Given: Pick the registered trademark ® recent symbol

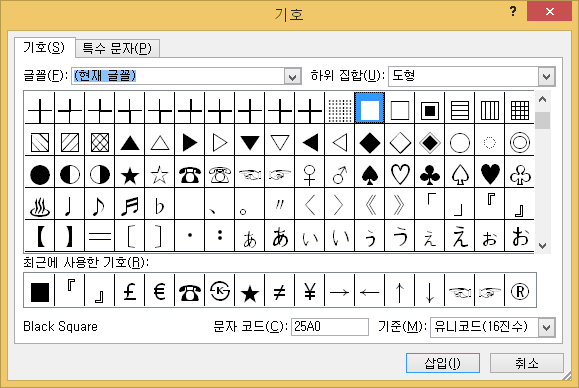Looking at the screenshot, I should pyautogui.click(x=520, y=292).
